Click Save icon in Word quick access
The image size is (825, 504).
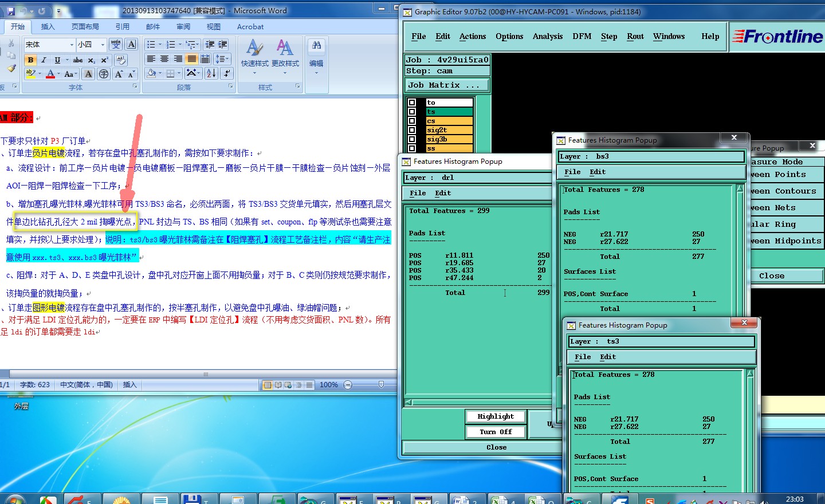click(x=11, y=11)
